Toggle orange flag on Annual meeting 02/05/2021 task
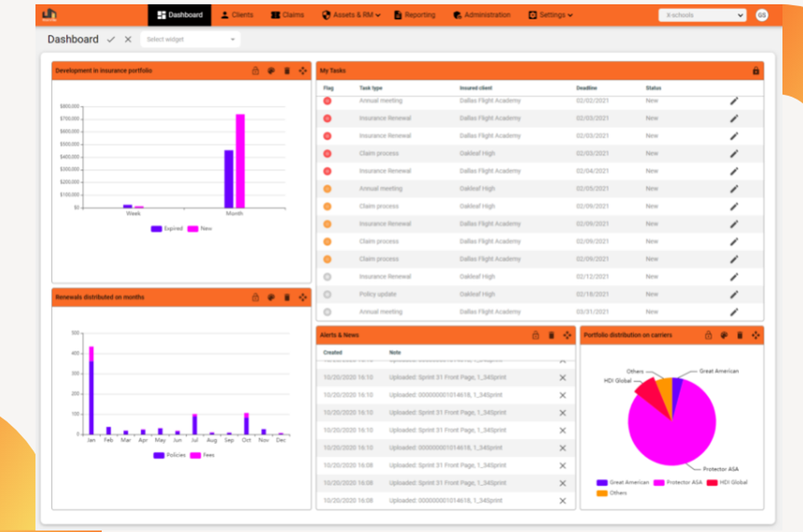Screen dimensions: 803x532 [328, 189]
